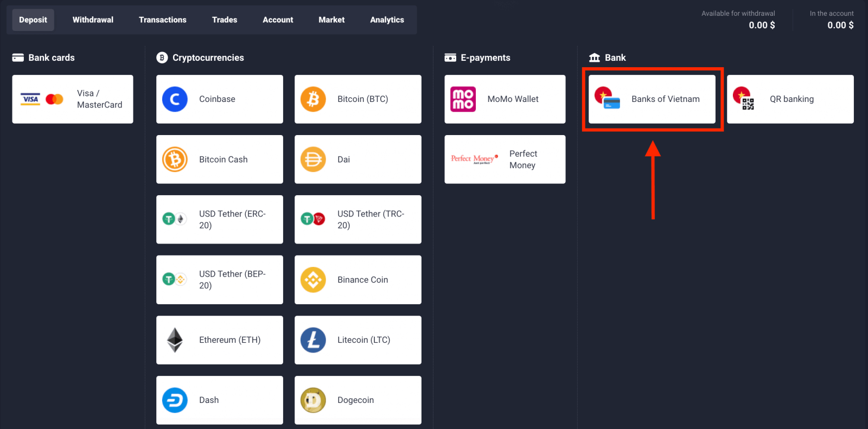Click the Dai coin icon
Viewport: 868px width, 429px height.
313,159
